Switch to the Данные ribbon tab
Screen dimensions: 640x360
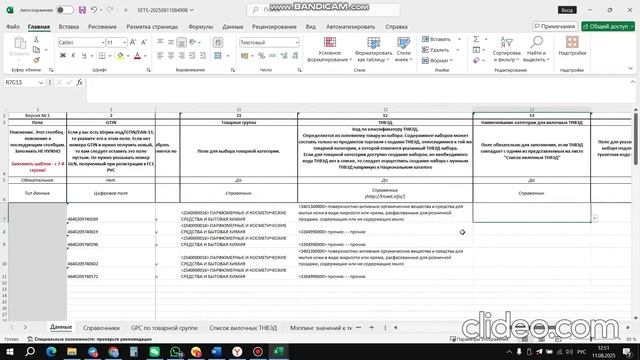[x=233, y=27]
